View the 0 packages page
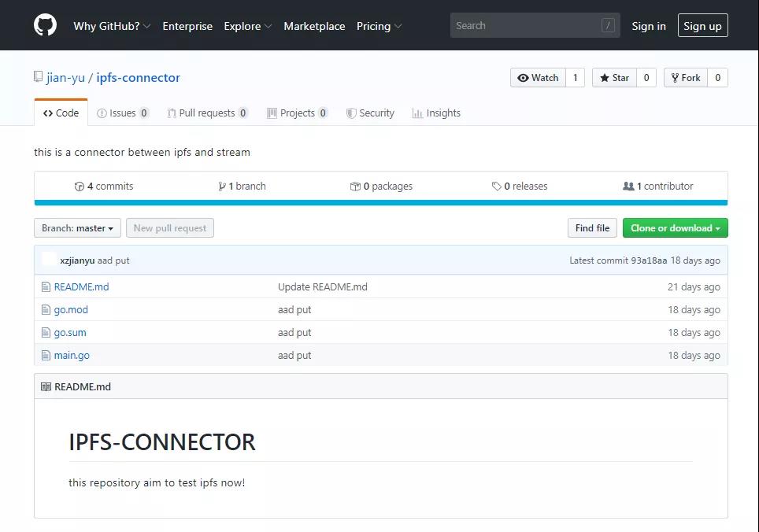The width and height of the screenshot is (759, 532). coord(381,187)
